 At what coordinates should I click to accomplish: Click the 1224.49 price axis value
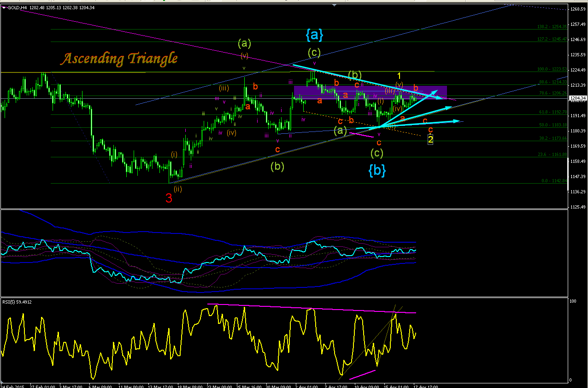578,70
